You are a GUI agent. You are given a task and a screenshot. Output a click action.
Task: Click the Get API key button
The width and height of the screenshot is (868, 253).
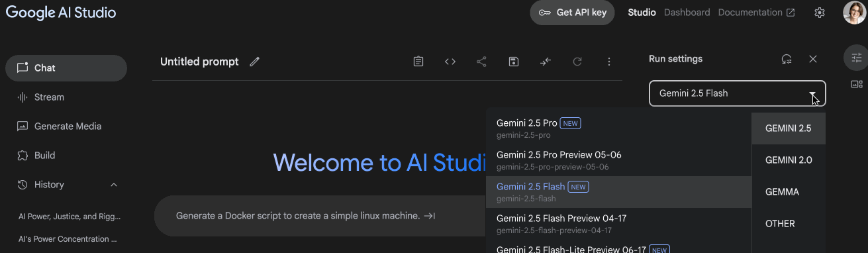pyautogui.click(x=573, y=13)
